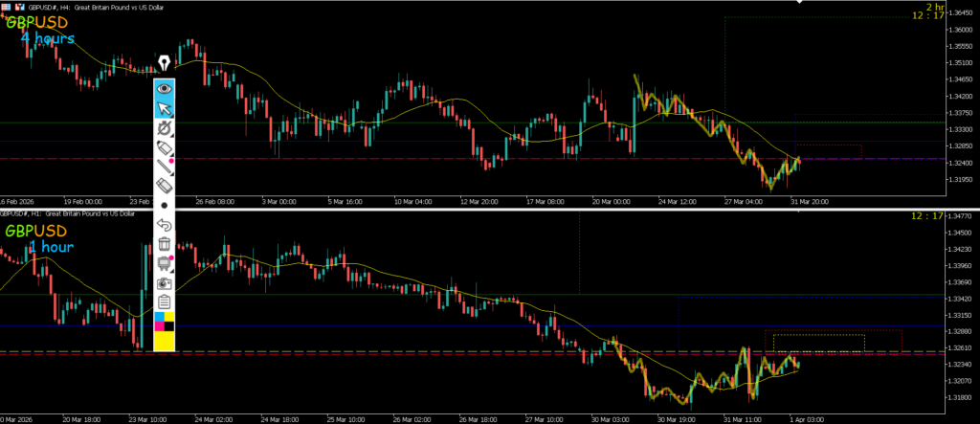Select the eraser tool

pos(165,186)
